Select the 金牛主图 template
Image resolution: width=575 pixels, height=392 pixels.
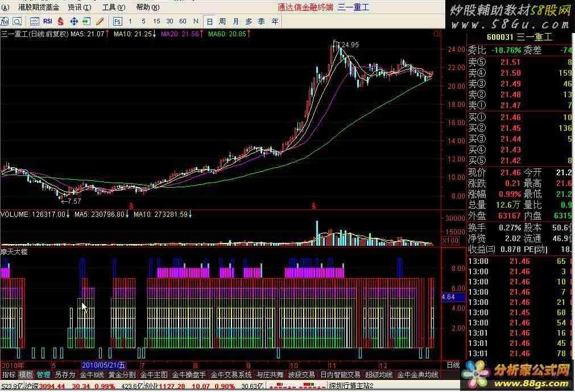pos(154,375)
